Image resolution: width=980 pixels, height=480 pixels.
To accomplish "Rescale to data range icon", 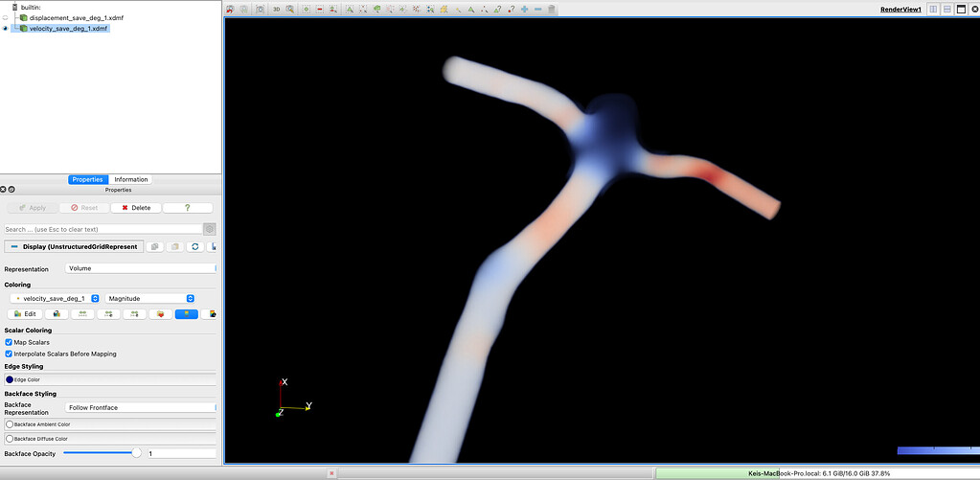I will pos(82,313).
